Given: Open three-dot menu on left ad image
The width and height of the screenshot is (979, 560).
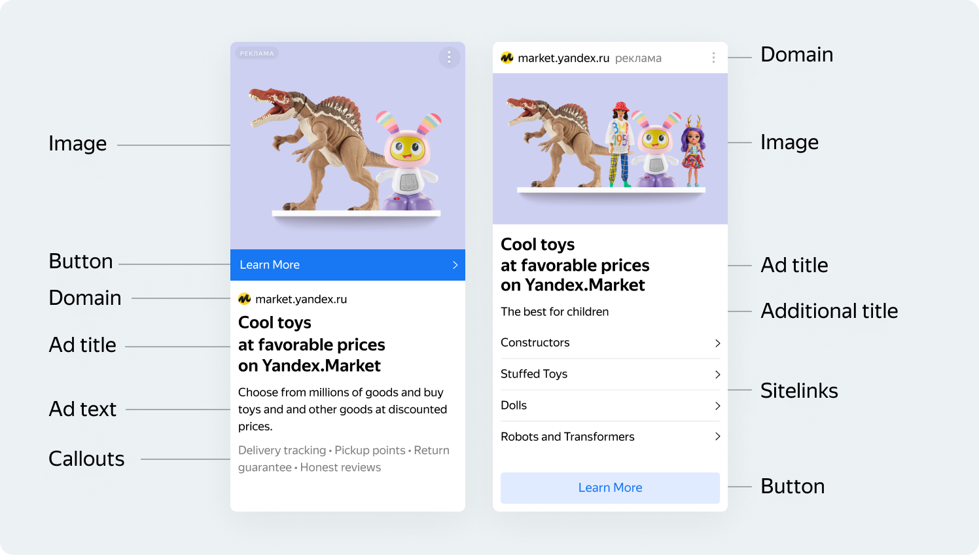Looking at the screenshot, I should (449, 58).
